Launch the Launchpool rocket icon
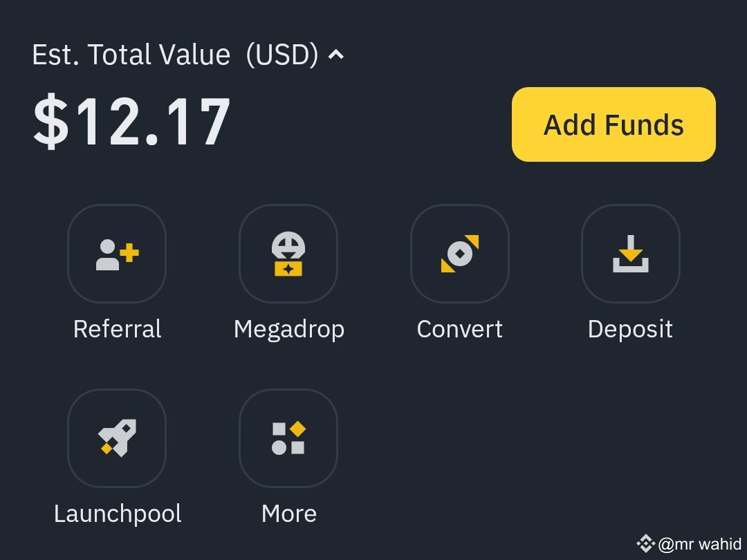The height and width of the screenshot is (560, 747). (117, 438)
